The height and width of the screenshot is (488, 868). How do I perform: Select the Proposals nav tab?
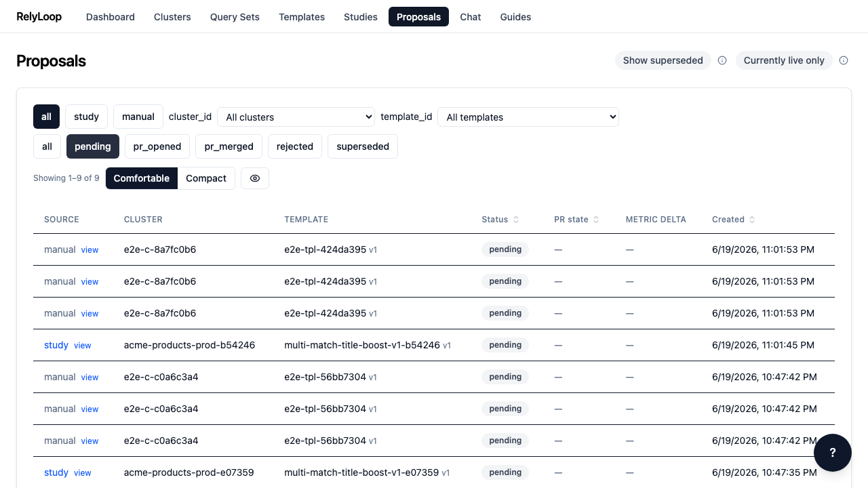[x=418, y=17]
